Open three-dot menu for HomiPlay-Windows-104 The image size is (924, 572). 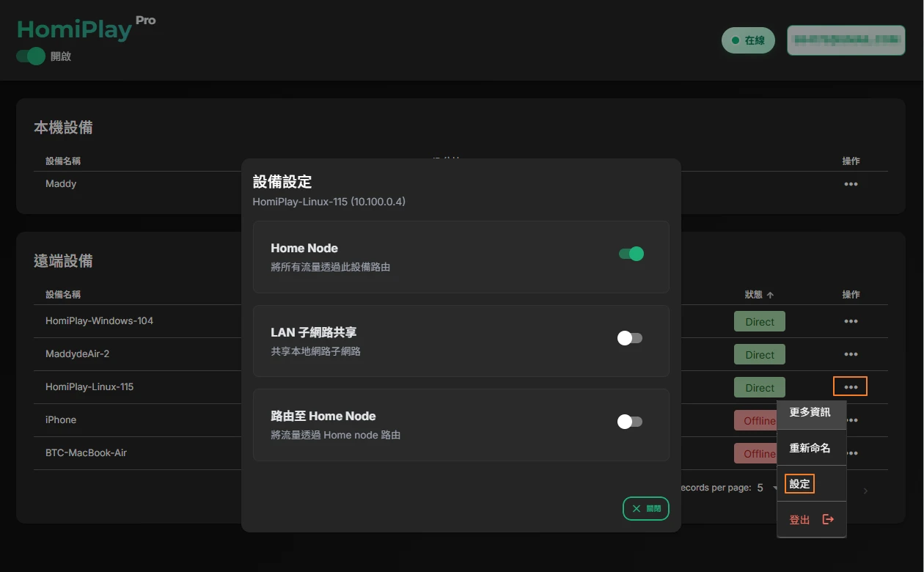[851, 321]
